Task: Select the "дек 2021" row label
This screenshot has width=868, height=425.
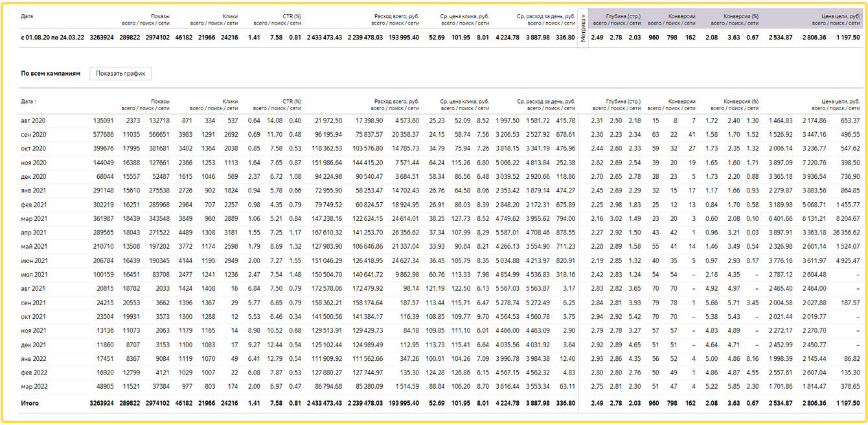Action: pos(34,345)
